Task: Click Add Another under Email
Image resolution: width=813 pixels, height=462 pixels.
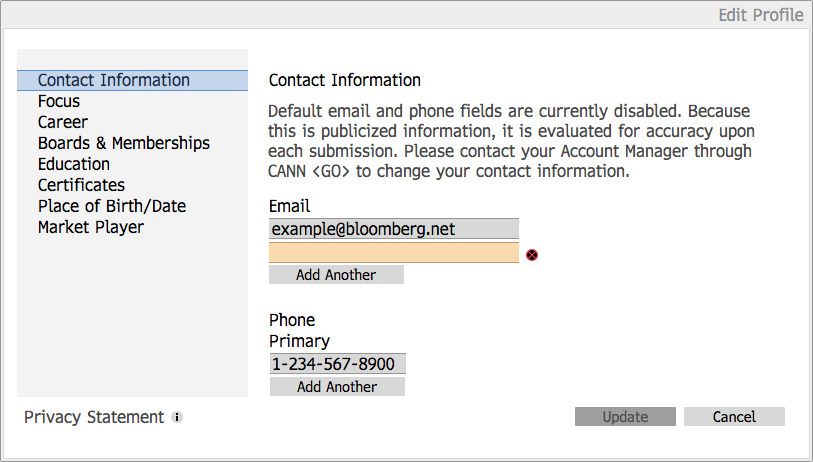Action: pyautogui.click(x=336, y=275)
